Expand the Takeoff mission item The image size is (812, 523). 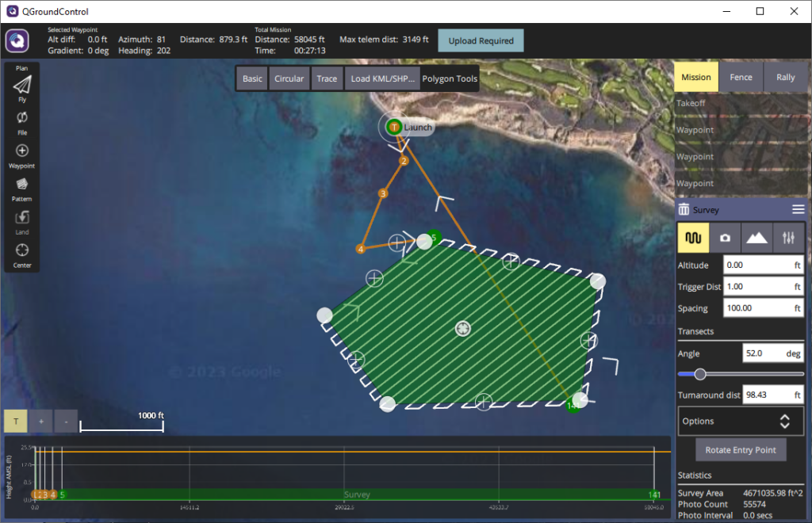tap(740, 103)
